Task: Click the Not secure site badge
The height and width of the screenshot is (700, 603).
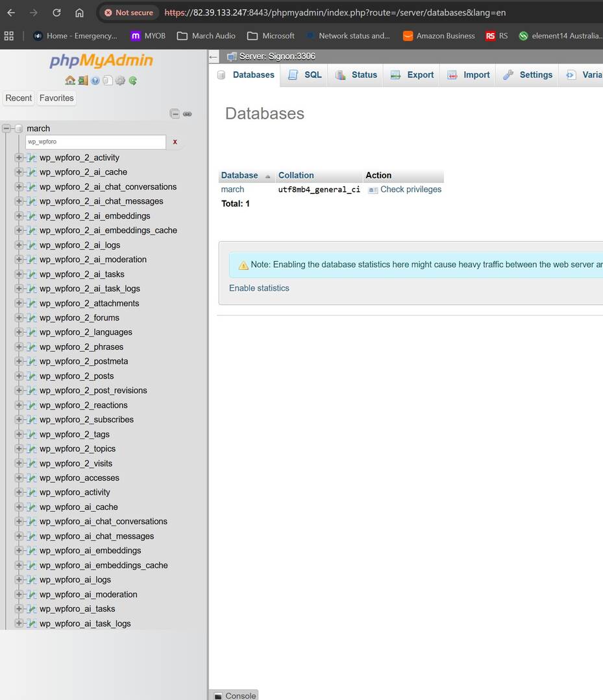Action: tap(129, 12)
